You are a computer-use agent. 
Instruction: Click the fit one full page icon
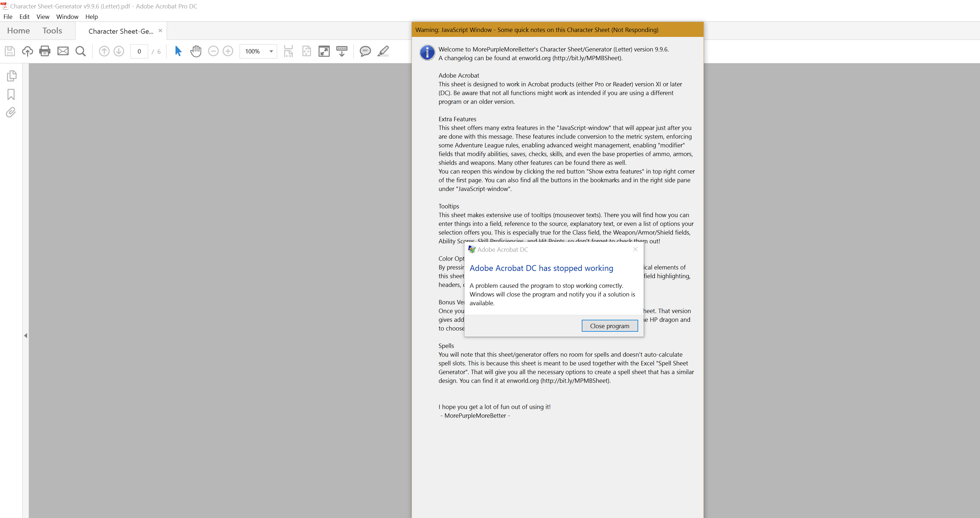(307, 51)
